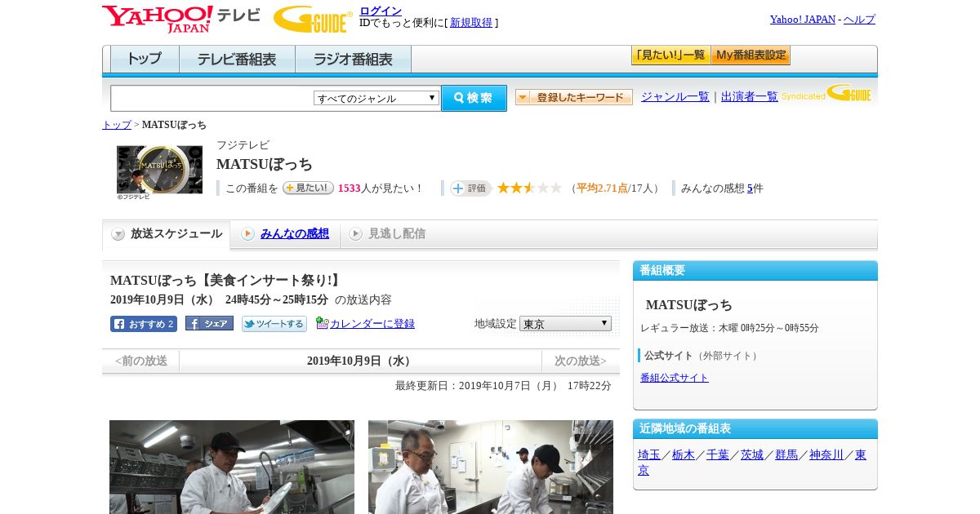Open 茨城 regional listings link
The width and height of the screenshot is (980, 514).
pos(752,455)
